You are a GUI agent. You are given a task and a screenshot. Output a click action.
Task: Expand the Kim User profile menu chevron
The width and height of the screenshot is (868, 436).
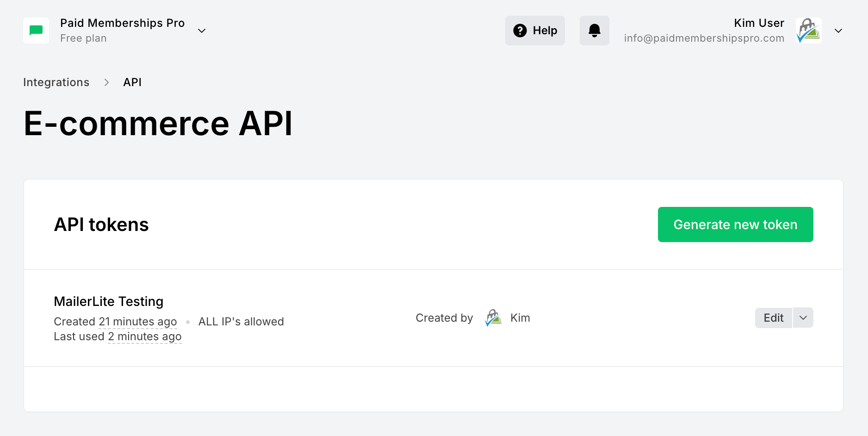click(838, 31)
